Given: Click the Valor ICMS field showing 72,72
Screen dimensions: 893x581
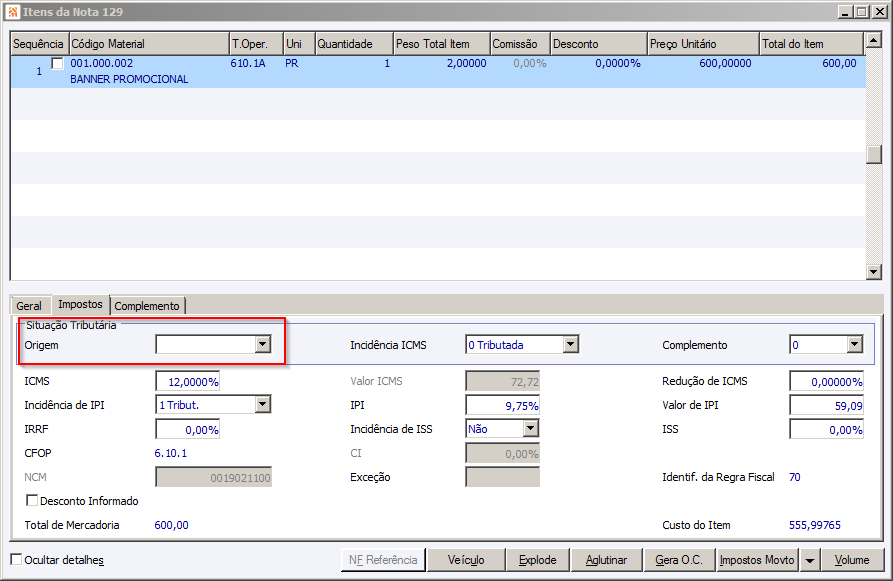Looking at the screenshot, I should (x=502, y=382).
